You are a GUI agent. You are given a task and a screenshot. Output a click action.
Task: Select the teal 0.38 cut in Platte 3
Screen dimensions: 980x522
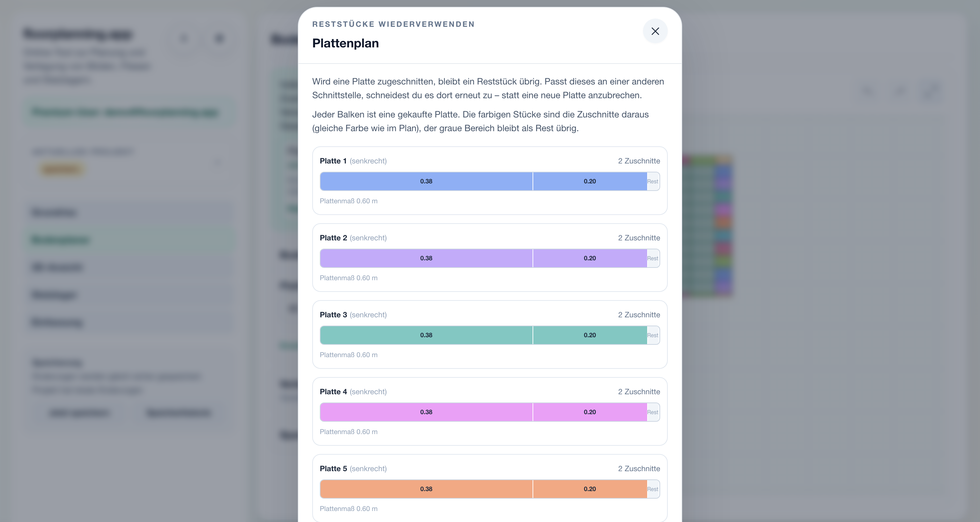tap(426, 335)
